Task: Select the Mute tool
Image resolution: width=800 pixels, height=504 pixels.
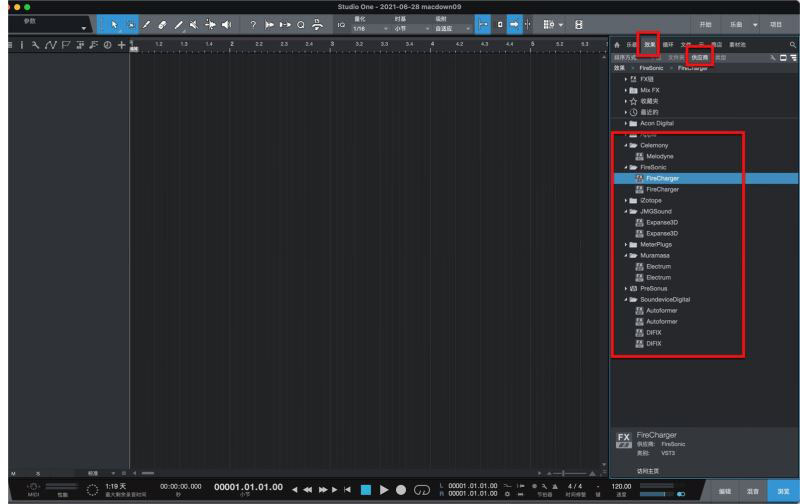Action: pos(194,24)
